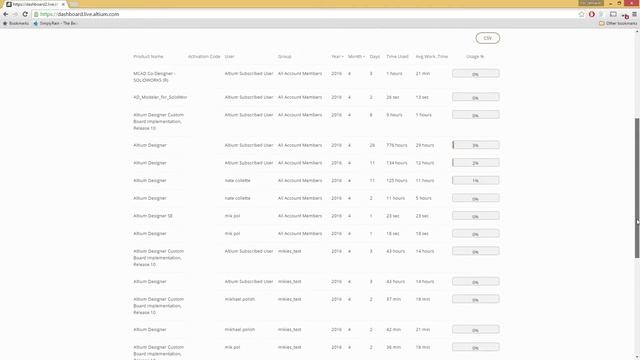Click the 0% usage bar in the MCAD Co-Designer row

[476, 74]
